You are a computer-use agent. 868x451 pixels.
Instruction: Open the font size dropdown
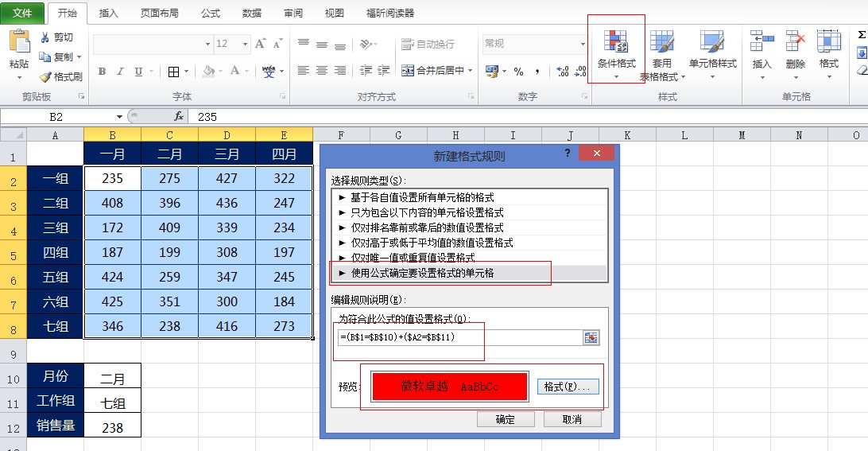[246, 44]
